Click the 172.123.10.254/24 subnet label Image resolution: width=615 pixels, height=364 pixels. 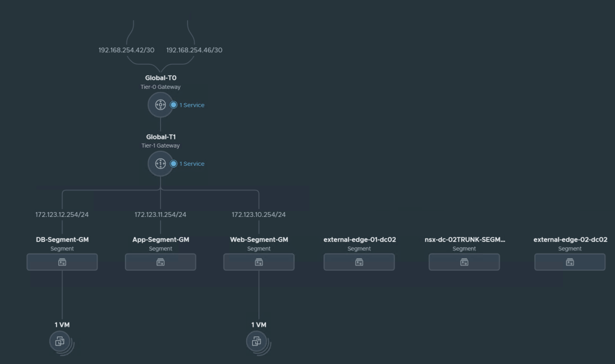(x=259, y=214)
